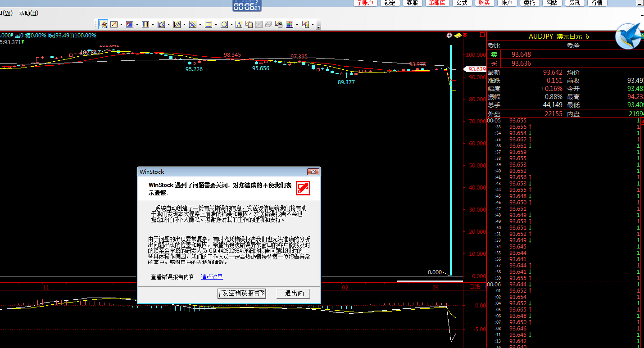Click the 网站 button
The image size is (644, 348).
(x=552, y=3)
